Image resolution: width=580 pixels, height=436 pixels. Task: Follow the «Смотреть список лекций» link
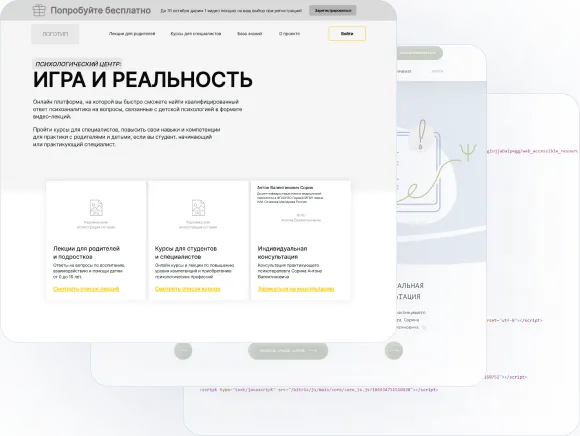click(x=86, y=289)
